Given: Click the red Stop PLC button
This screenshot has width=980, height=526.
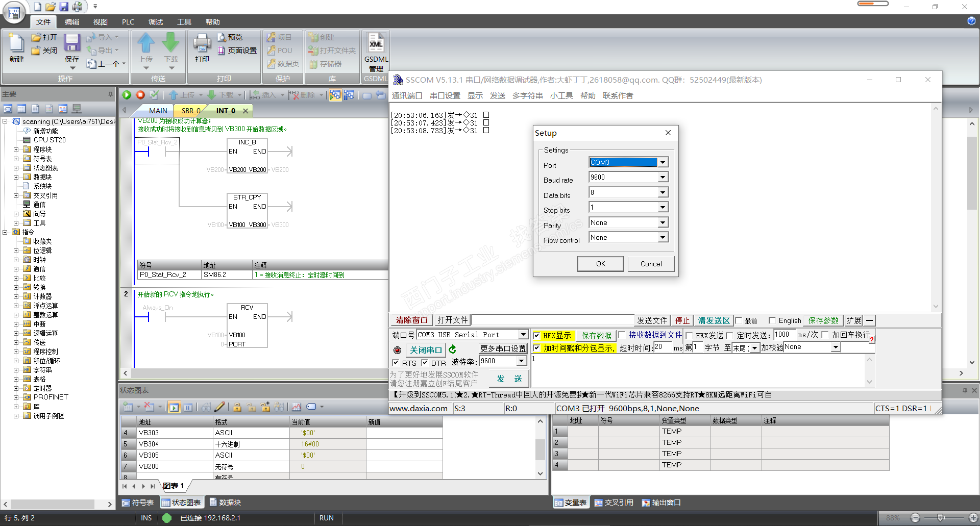Looking at the screenshot, I should pos(140,95).
